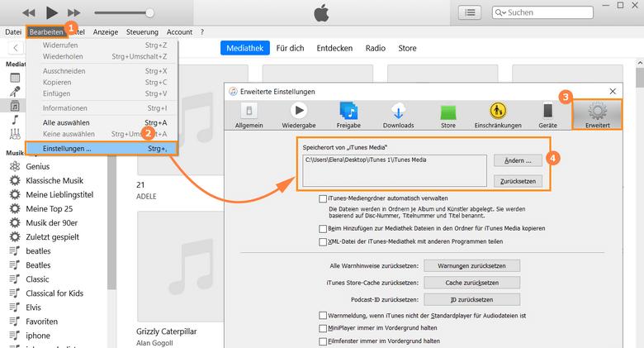Open Meine Lieblingstitel smart playlist icon

point(15,194)
